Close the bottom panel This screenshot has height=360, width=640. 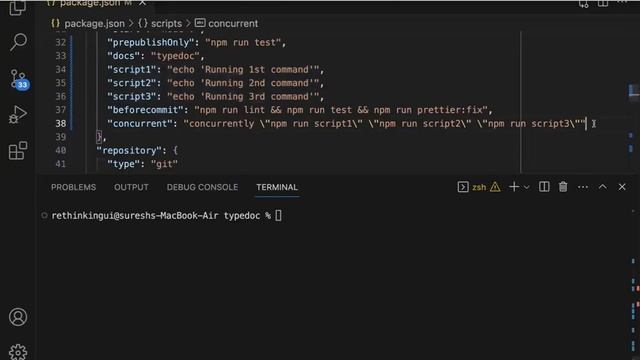[x=622, y=187]
